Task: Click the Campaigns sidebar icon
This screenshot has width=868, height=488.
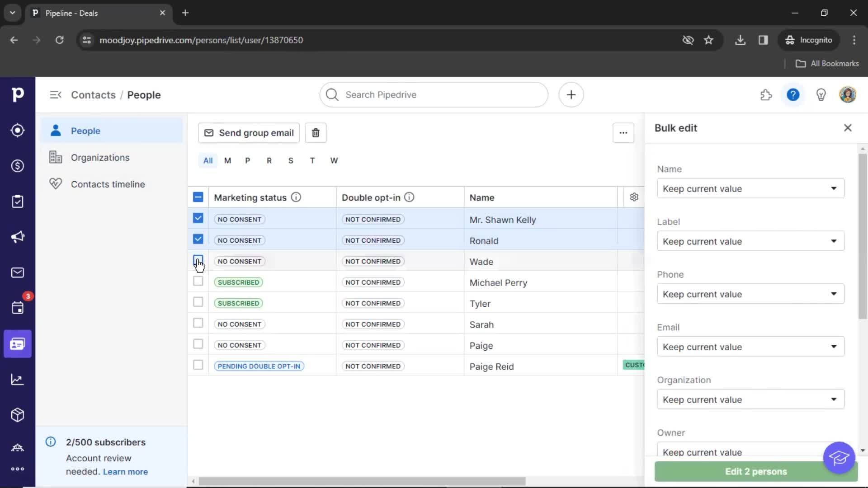Action: coord(17,237)
